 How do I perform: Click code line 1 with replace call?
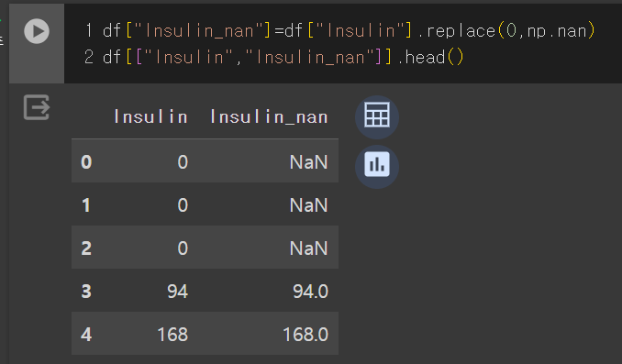[350, 31]
